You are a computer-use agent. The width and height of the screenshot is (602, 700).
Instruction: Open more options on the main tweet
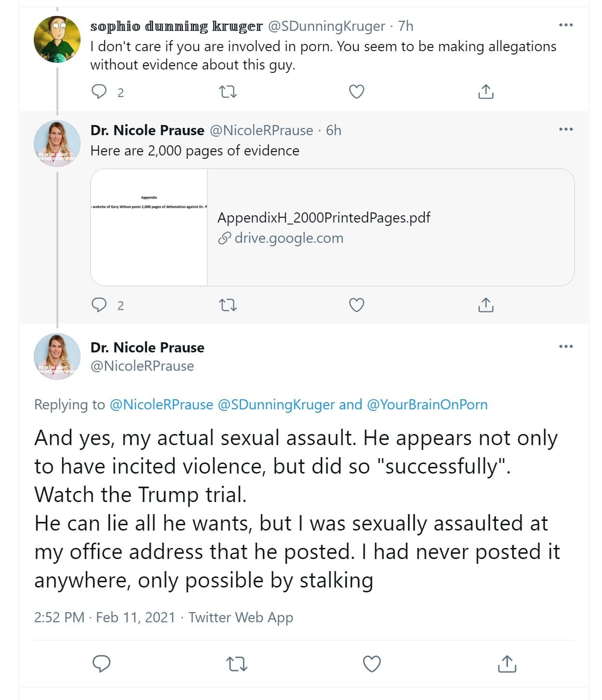565,347
